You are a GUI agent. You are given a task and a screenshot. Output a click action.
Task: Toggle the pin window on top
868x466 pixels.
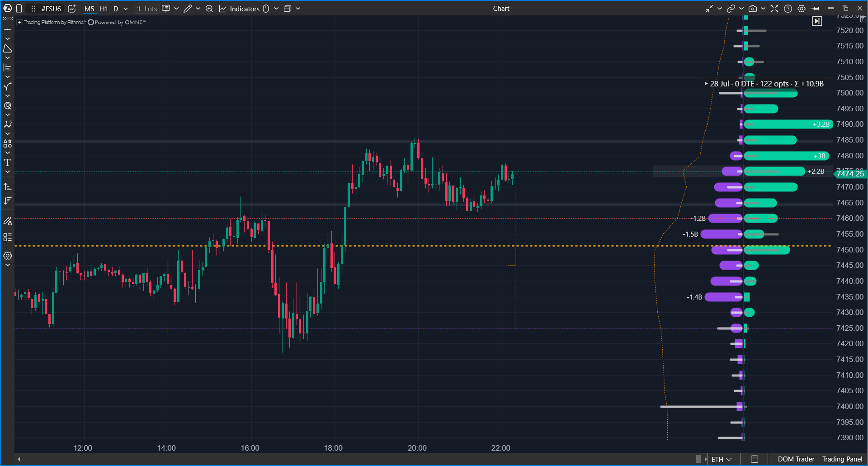click(x=816, y=9)
